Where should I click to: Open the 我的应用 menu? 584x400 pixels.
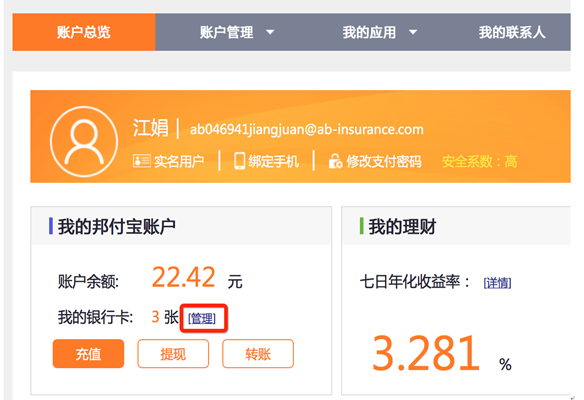(x=369, y=32)
